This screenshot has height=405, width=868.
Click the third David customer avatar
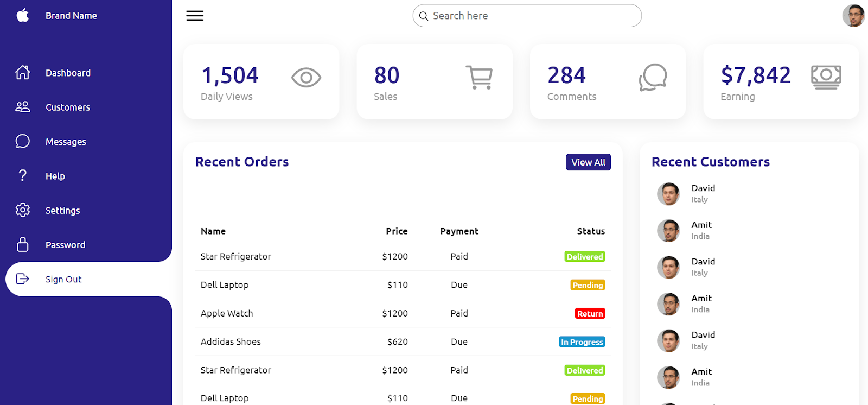(668, 341)
